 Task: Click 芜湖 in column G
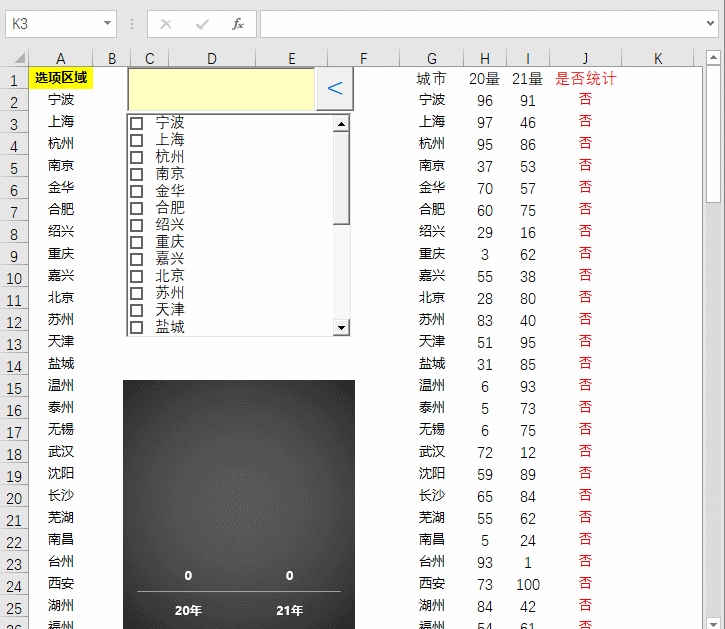(x=431, y=518)
